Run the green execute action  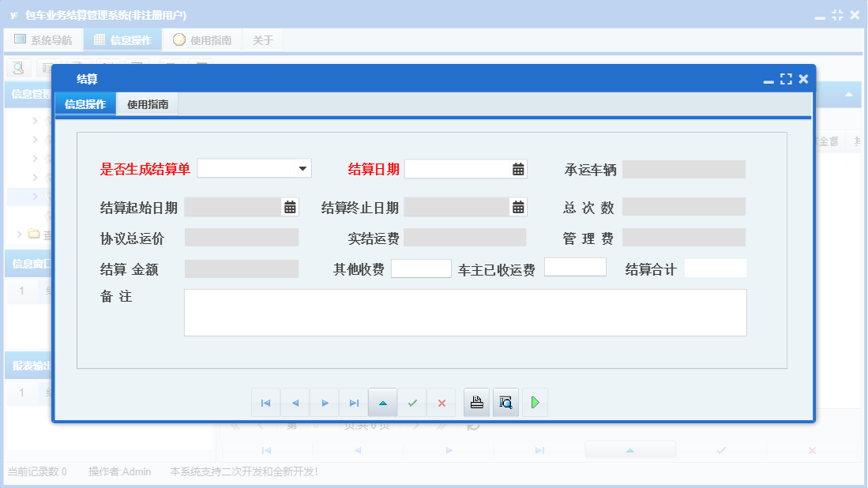pos(535,402)
